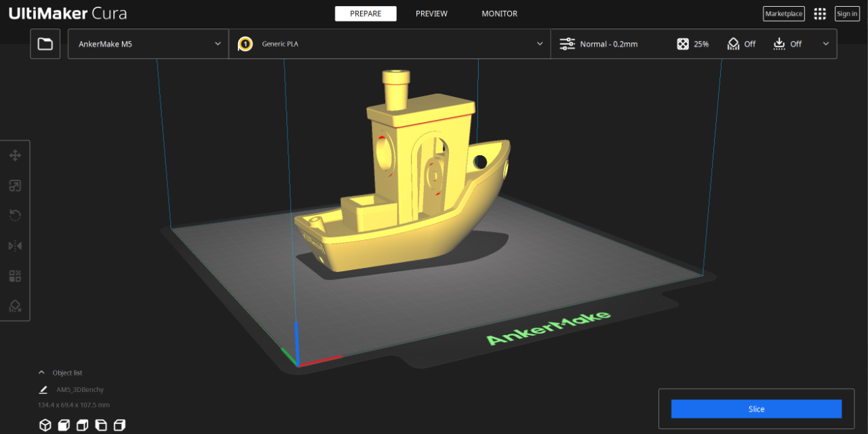868x434 pixels.
Task: Click the Slice button
Action: pyautogui.click(x=755, y=408)
